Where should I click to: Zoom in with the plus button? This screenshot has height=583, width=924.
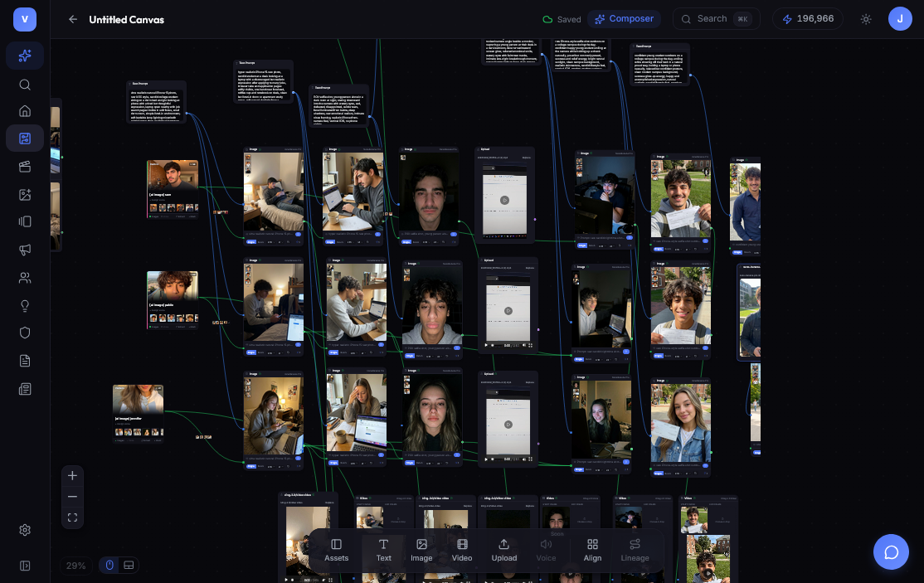pyautogui.click(x=72, y=476)
